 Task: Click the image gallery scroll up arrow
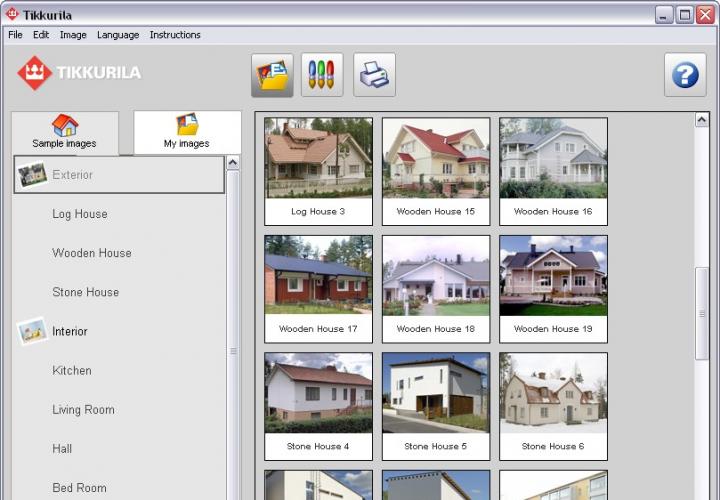coord(702,119)
